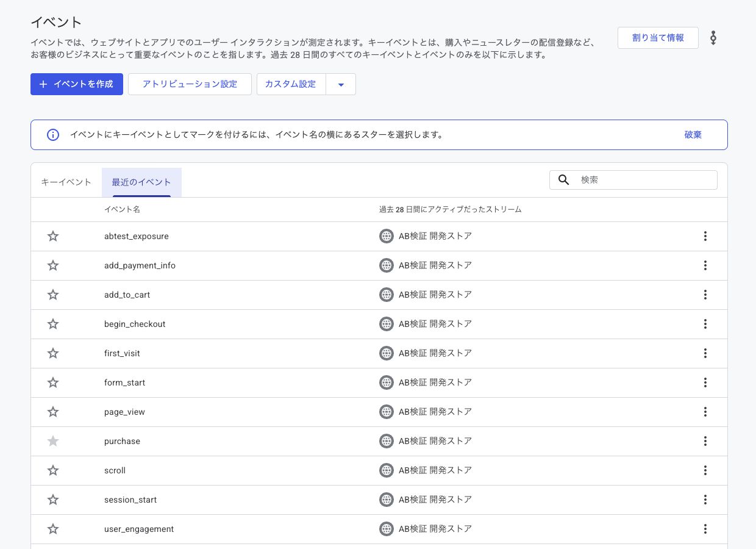Click the abtest_exposure event name

[137, 236]
